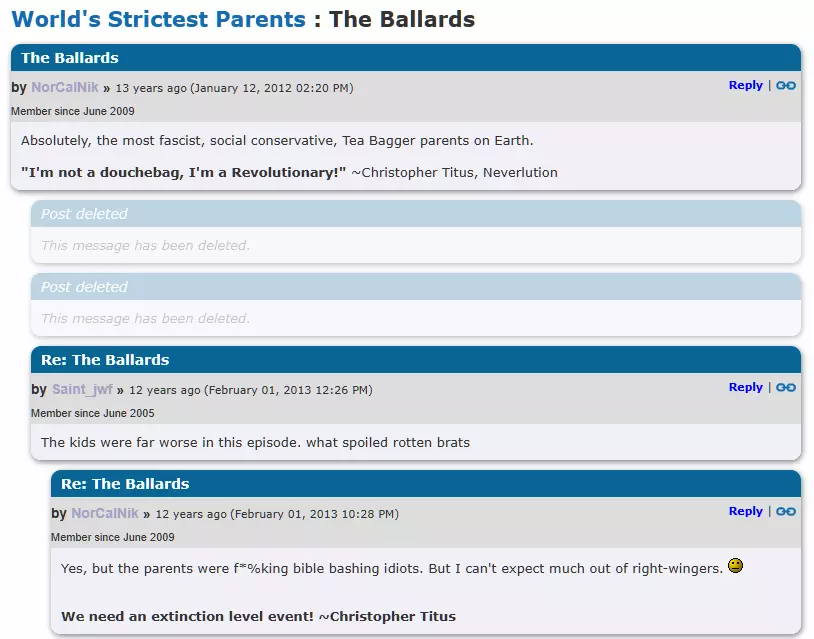Reply to Saint_jwf's post
The height and width of the screenshot is (639, 814).
click(x=745, y=388)
